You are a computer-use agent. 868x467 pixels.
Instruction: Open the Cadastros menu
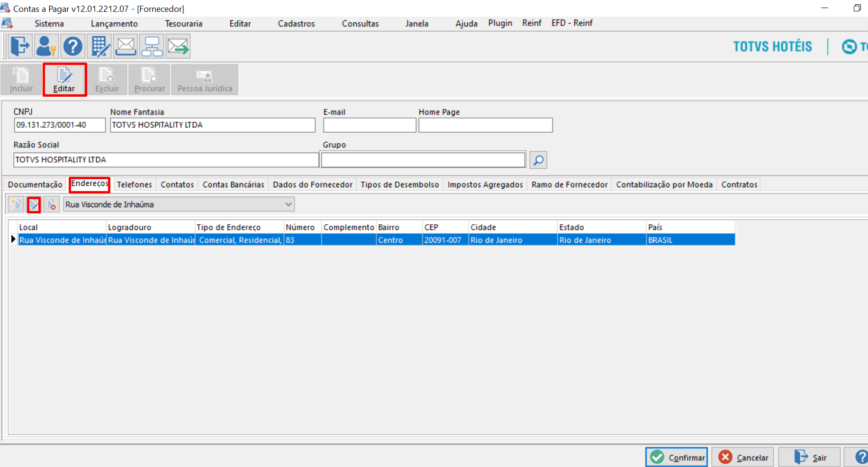297,24
